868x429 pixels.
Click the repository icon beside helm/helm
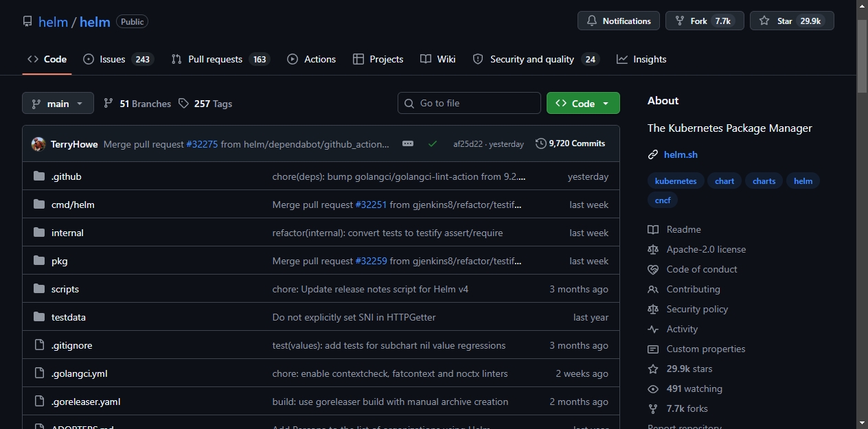click(x=27, y=21)
